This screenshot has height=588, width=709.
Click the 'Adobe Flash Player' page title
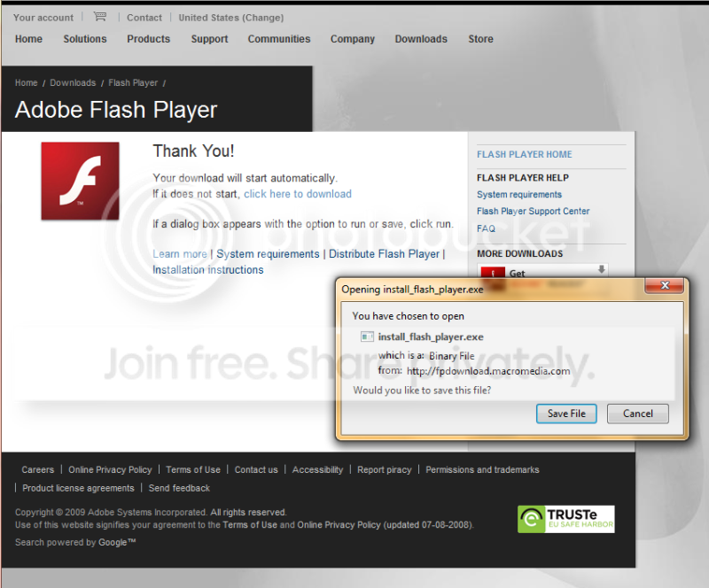pos(116,110)
